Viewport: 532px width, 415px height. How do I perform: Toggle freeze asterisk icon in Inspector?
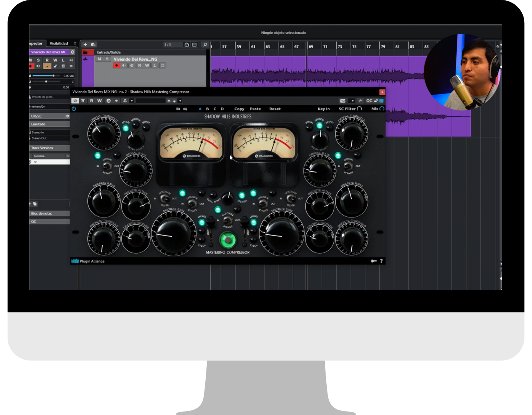pos(71,66)
